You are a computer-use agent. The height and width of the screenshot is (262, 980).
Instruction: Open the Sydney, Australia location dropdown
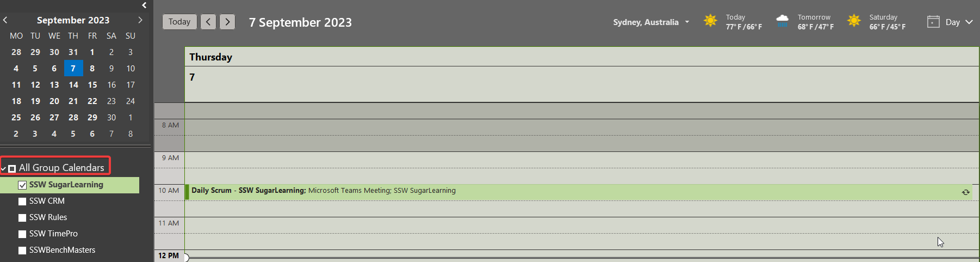687,22
